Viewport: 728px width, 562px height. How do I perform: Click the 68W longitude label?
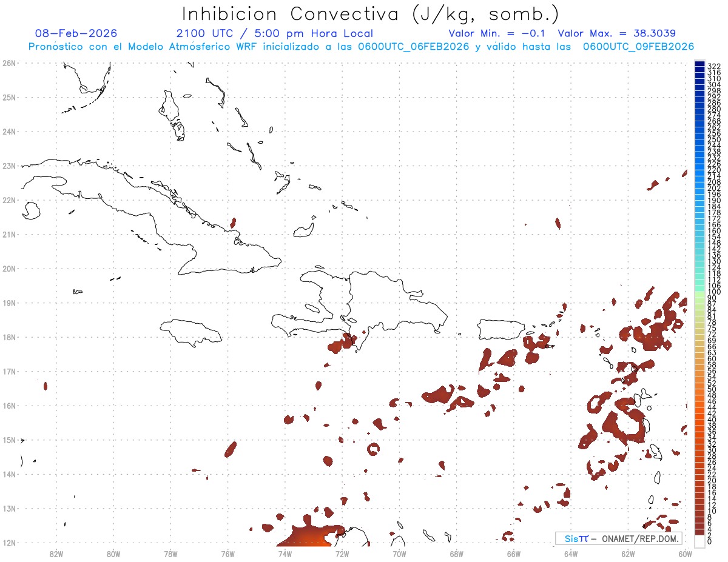[457, 554]
